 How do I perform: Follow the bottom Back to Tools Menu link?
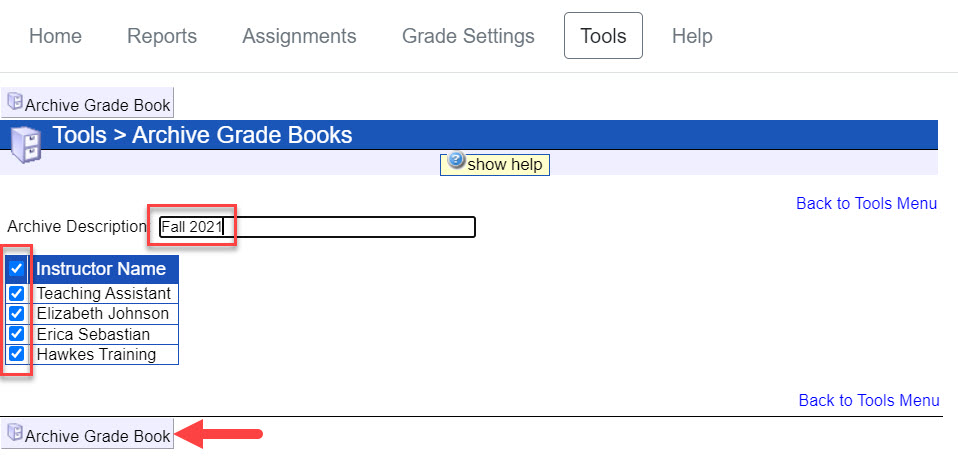[868, 400]
